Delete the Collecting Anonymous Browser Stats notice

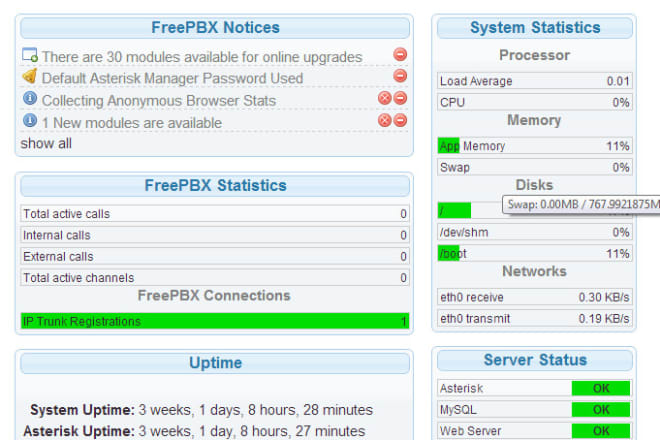pos(385,98)
